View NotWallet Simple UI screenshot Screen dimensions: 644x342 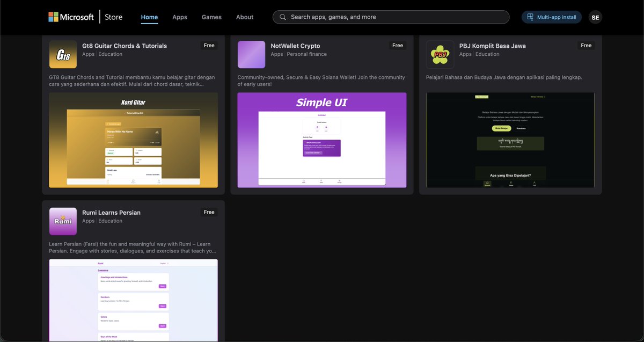(322, 140)
